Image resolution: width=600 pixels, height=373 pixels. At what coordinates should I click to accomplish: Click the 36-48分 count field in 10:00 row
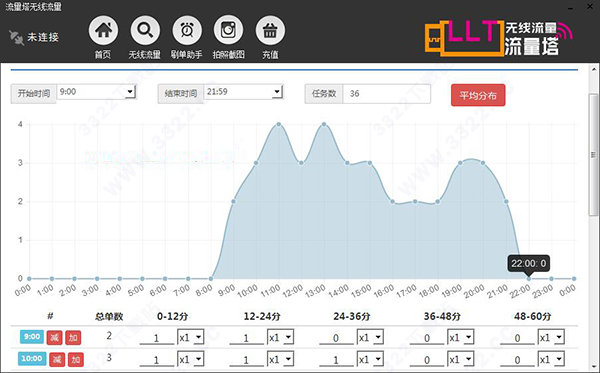[427, 360]
